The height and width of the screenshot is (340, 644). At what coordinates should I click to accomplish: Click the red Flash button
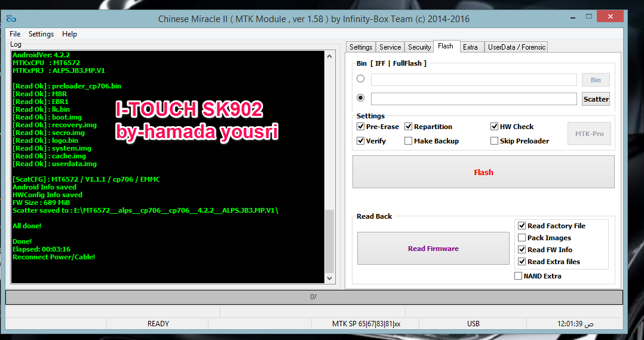(483, 172)
